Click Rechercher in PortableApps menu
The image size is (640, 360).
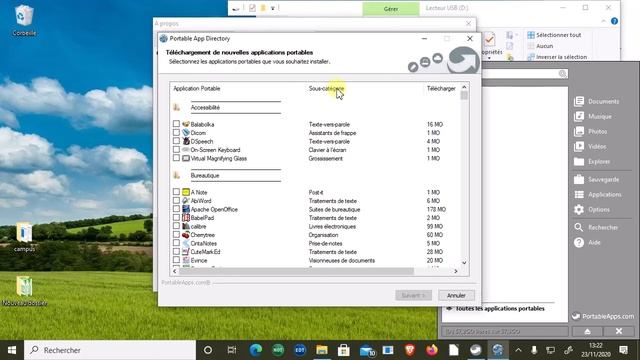point(596,227)
